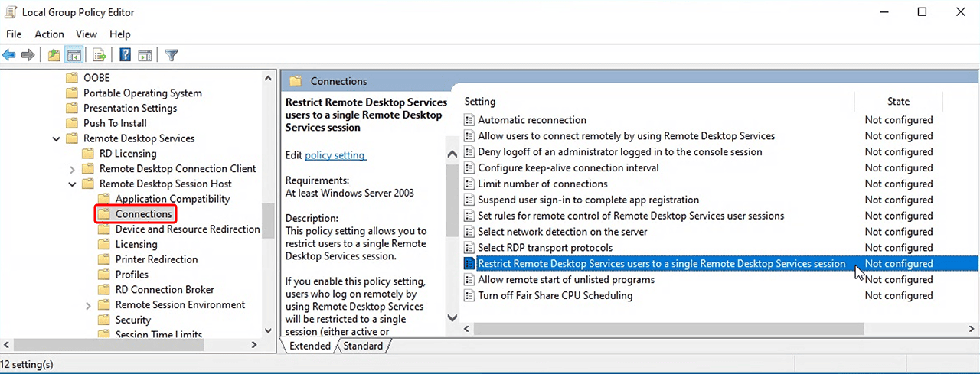This screenshot has width=980, height=374.
Task: Open the Action menu
Action: [x=49, y=34]
